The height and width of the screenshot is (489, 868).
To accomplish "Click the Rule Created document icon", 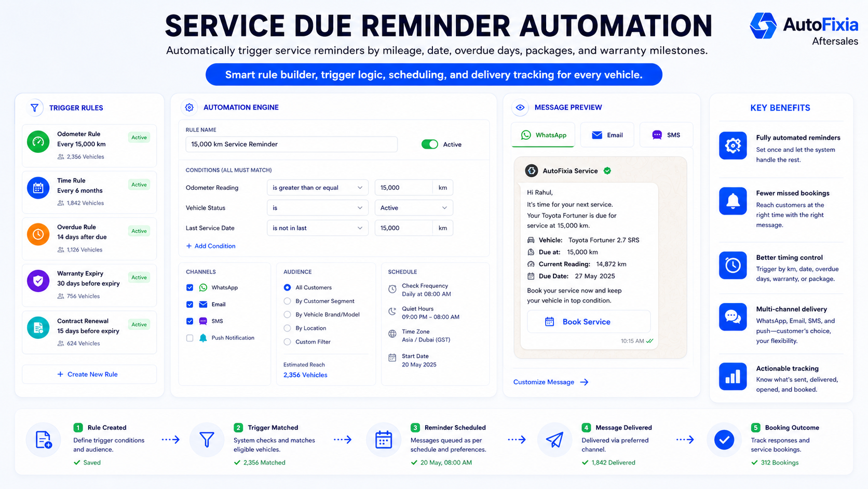I will (x=44, y=440).
